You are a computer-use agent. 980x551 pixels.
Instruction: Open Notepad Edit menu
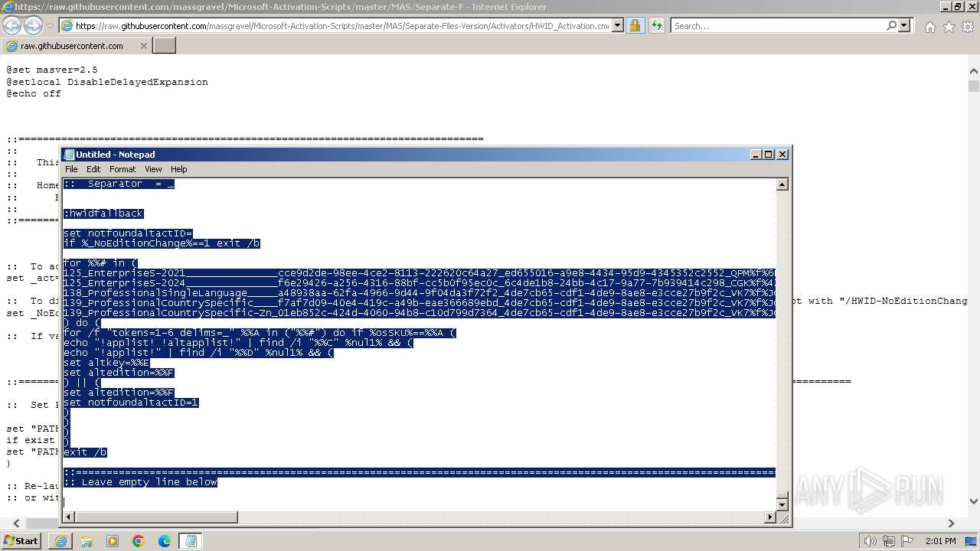click(x=93, y=169)
